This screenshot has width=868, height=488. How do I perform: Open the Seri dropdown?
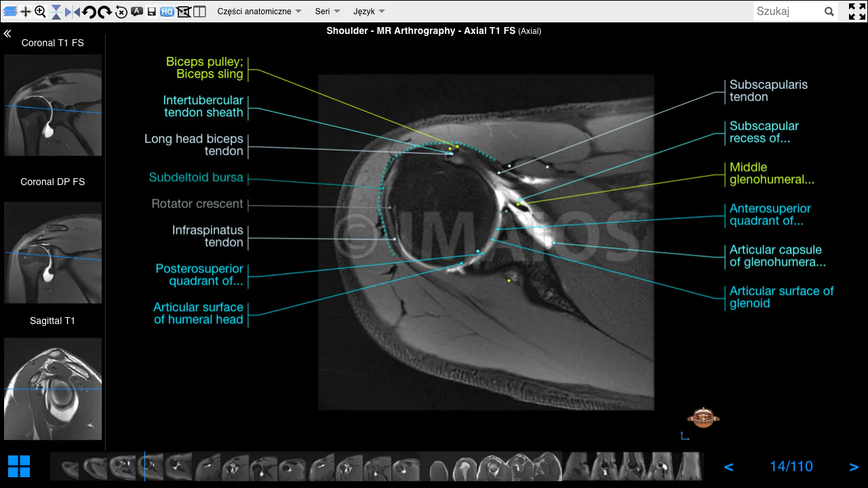pos(327,11)
